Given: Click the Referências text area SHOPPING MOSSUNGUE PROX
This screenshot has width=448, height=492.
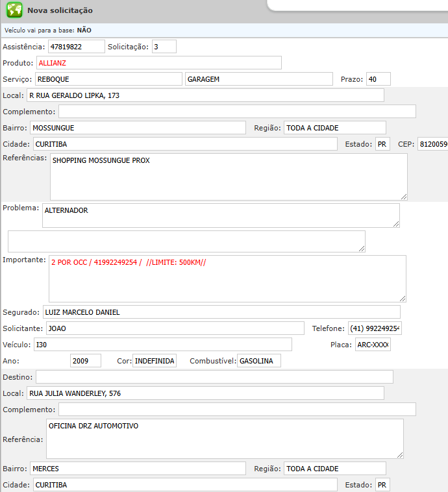Looking at the screenshot, I should pyautogui.click(x=229, y=177).
